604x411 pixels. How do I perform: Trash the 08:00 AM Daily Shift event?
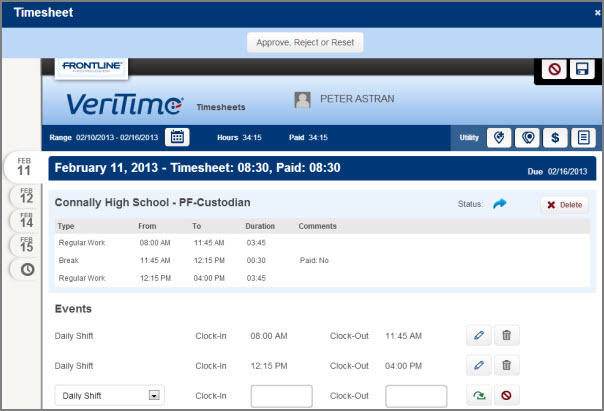tap(507, 337)
